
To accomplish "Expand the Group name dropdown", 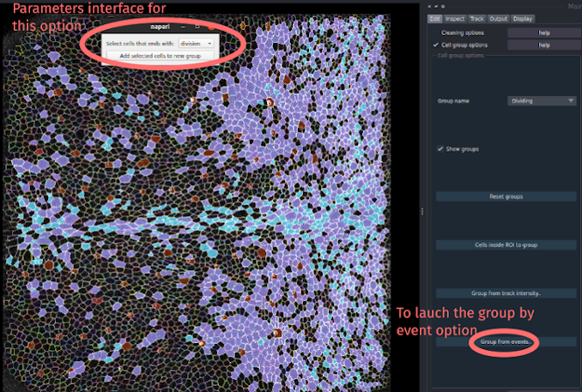I will (x=541, y=100).
